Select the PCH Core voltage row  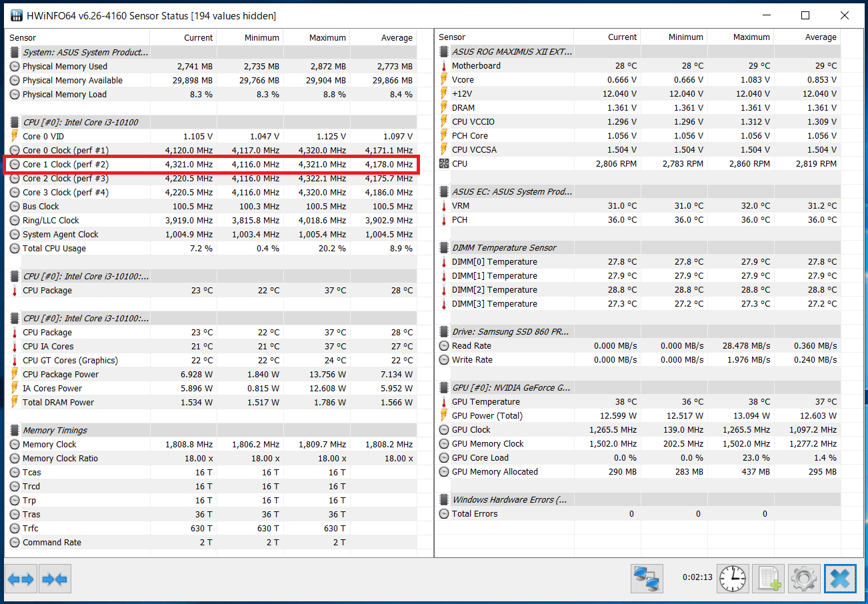coord(638,135)
